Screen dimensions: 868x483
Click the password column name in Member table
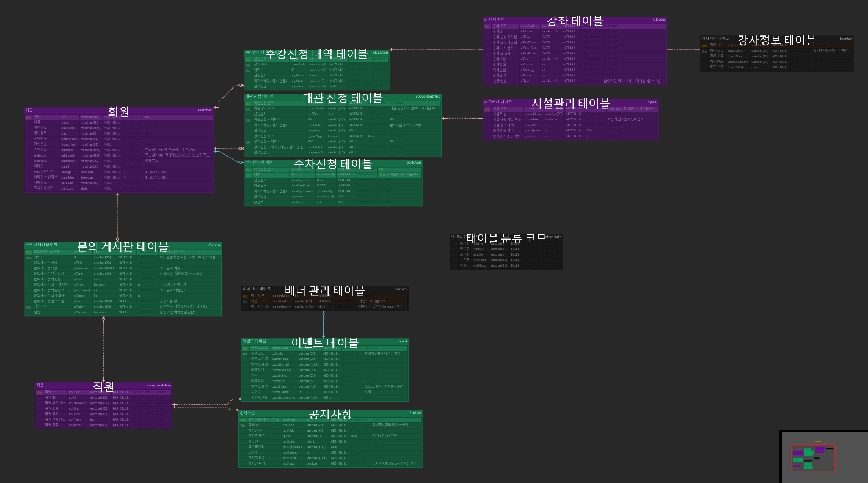(x=68, y=128)
